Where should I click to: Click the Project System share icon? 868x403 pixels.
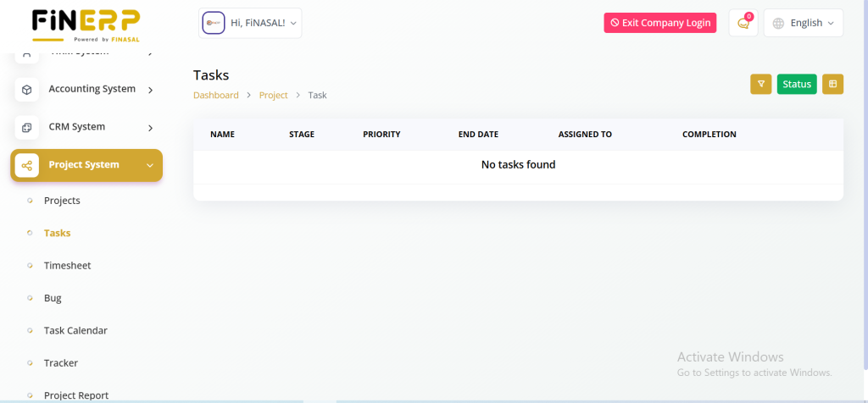click(x=27, y=165)
